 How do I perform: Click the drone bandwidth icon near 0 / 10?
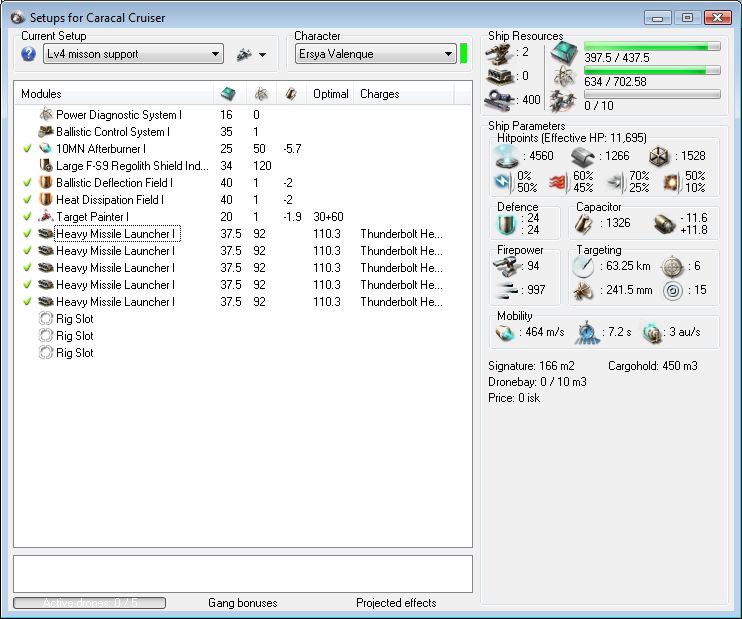(564, 100)
